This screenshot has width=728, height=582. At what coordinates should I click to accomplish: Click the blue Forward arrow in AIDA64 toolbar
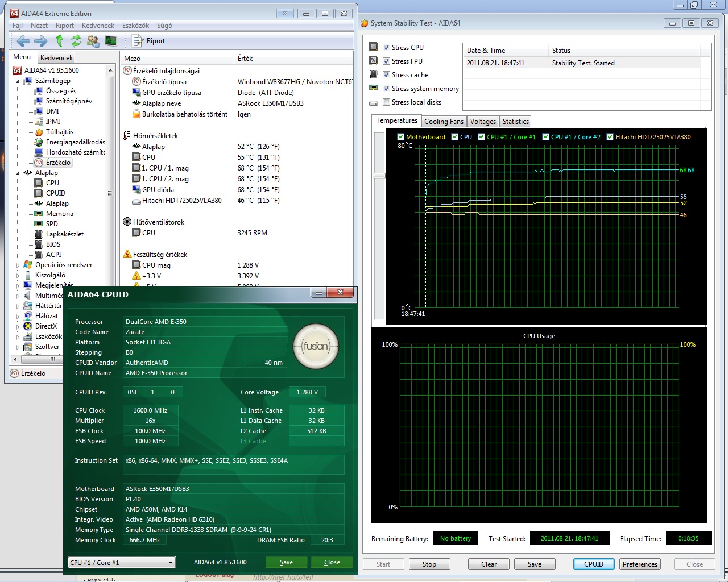click(x=41, y=41)
